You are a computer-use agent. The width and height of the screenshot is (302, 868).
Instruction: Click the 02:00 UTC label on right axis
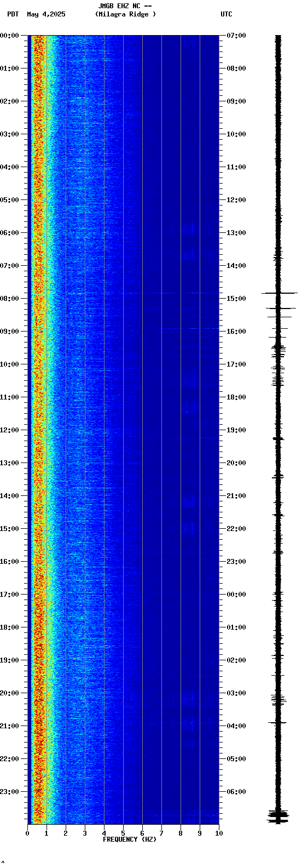pyautogui.click(x=236, y=660)
